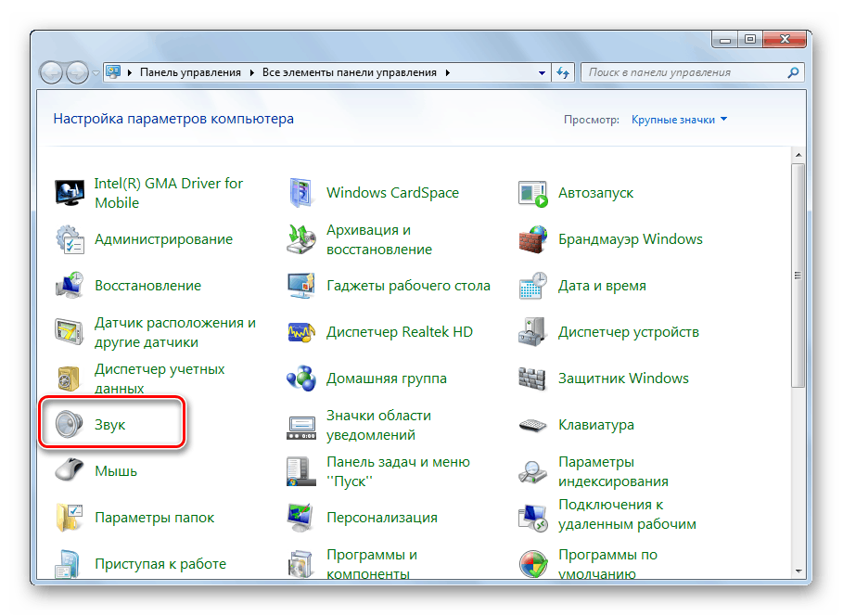Click the Брандмауэр Windows icon
This screenshot has width=843, height=616.
coord(533,239)
